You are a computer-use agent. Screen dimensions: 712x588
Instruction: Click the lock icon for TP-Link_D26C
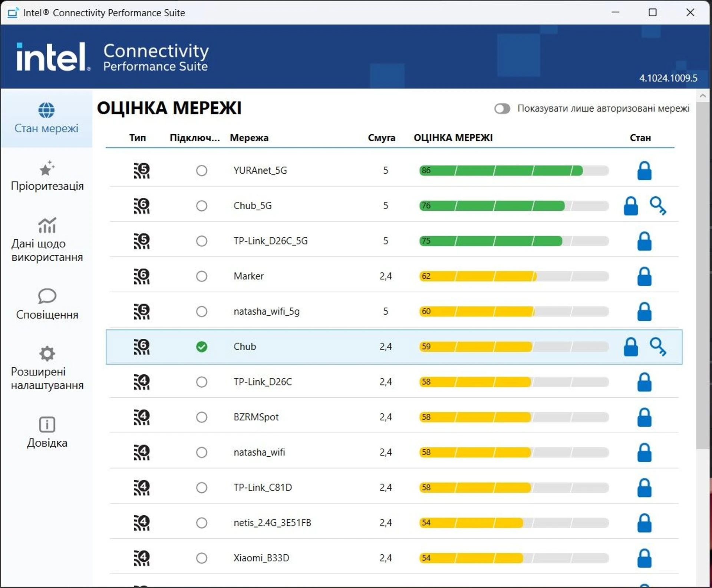click(x=645, y=382)
